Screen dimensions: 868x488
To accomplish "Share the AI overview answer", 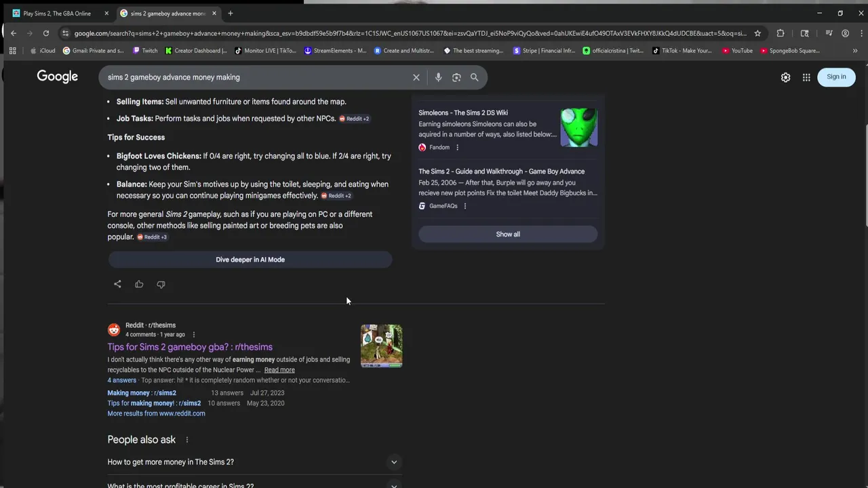I will [x=117, y=284].
